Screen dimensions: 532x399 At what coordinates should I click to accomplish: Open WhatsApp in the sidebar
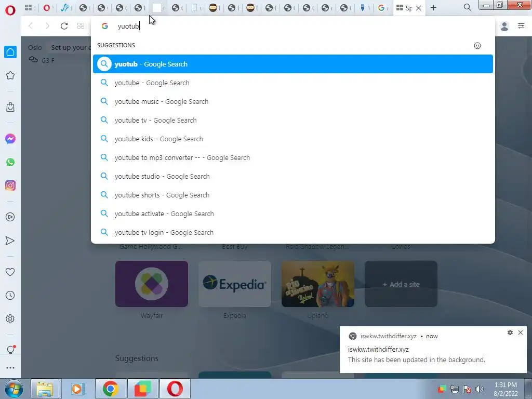point(10,162)
